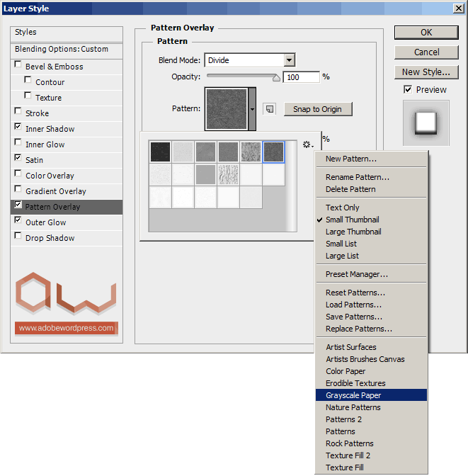Select Blending Options: Custom entry
Screen dimensions: 468x476
(x=67, y=50)
